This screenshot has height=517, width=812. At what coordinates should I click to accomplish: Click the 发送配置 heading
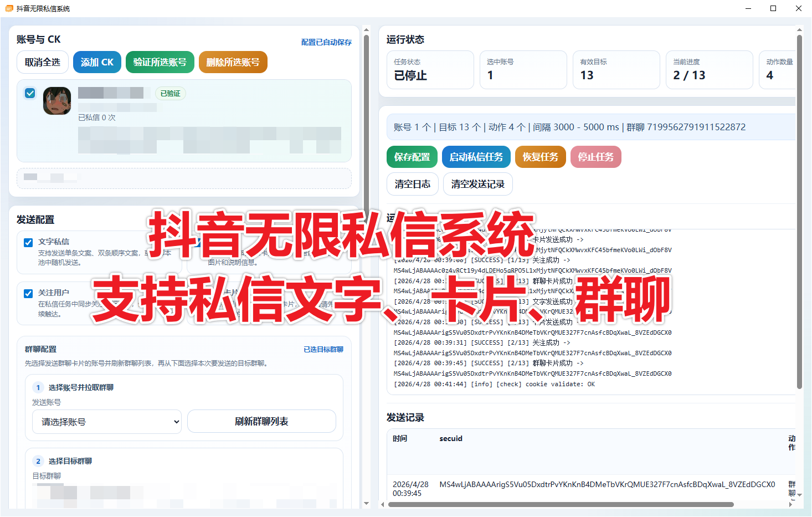pos(35,220)
